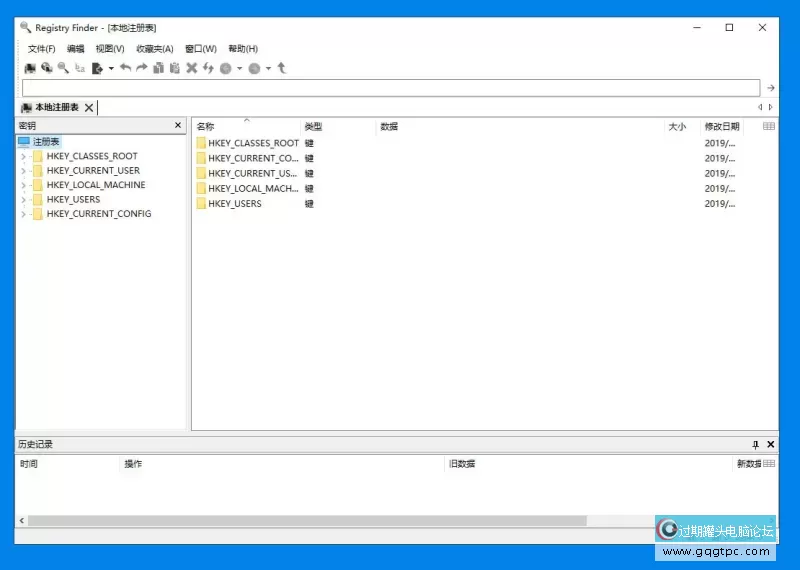The image size is (800, 570).
Task: Click 操作 column header in history
Action: [x=282, y=463]
